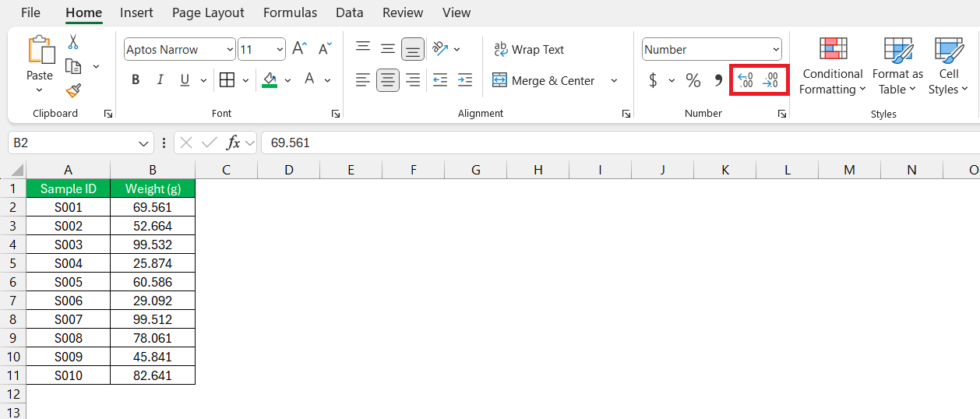Increase font size with the larger A

pos(300,49)
